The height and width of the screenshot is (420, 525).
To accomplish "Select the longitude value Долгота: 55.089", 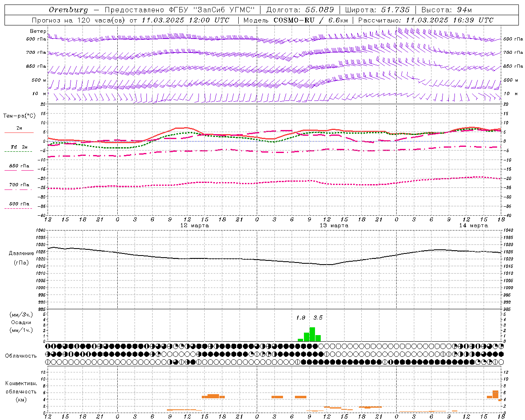I will point(300,10).
